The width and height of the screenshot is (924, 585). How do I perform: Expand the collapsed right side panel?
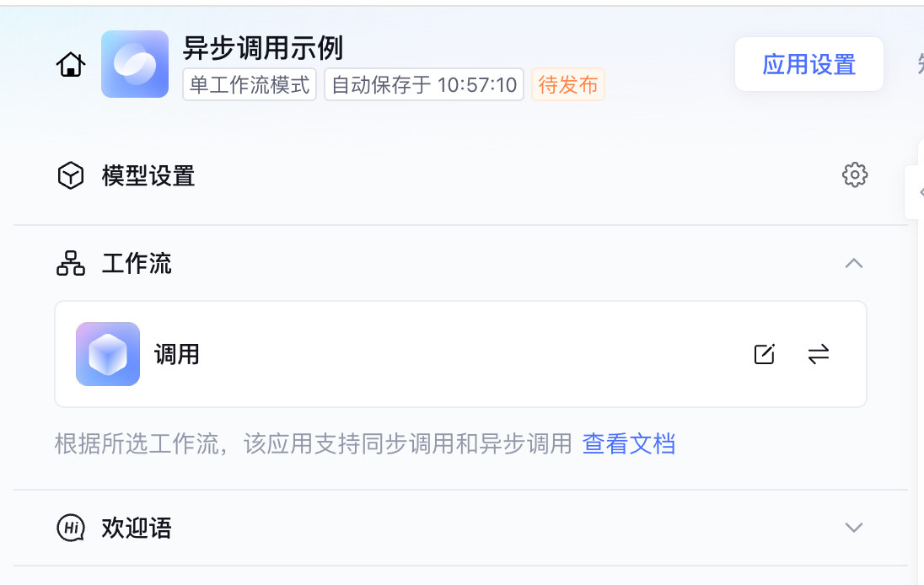tap(916, 192)
